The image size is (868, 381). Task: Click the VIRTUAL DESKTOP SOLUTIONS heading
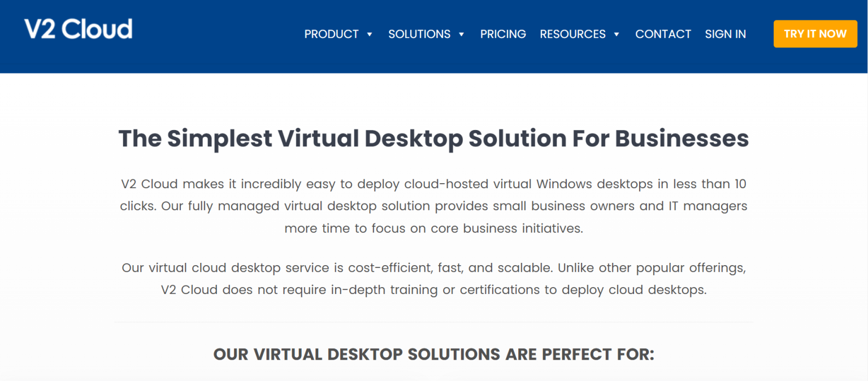click(433, 354)
